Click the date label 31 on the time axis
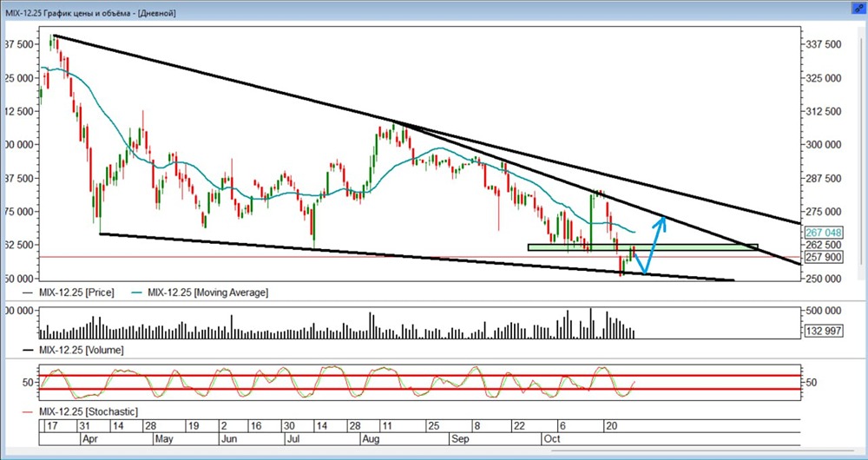This screenshot has height=460, width=868. [85, 426]
